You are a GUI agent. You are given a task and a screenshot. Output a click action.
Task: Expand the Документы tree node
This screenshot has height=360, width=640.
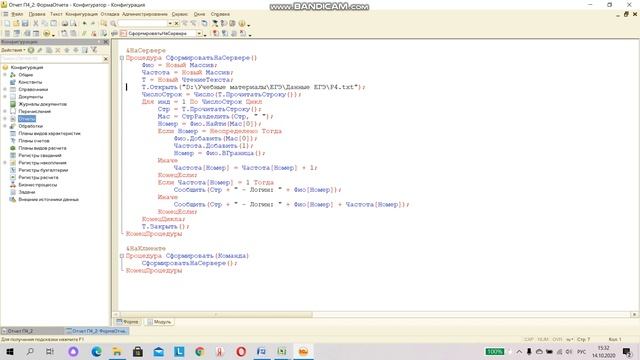5,97
